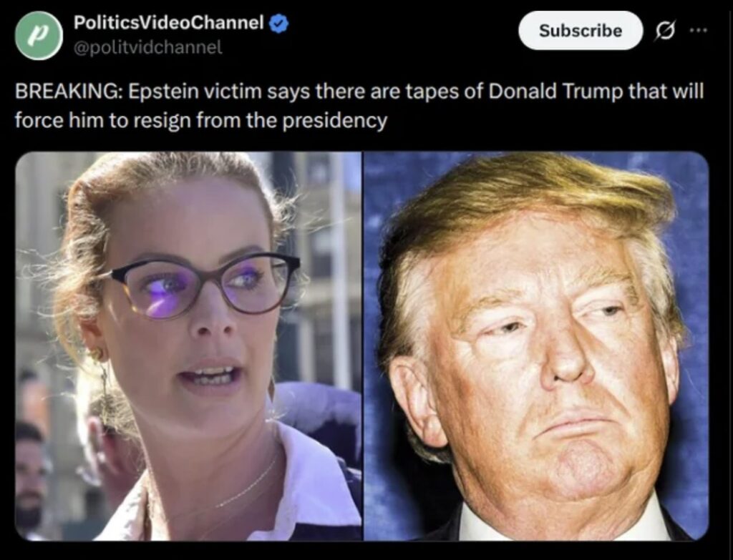Open the right photo with blue background
Image resolution: width=733 pixels, height=560 pixels.
click(x=536, y=346)
